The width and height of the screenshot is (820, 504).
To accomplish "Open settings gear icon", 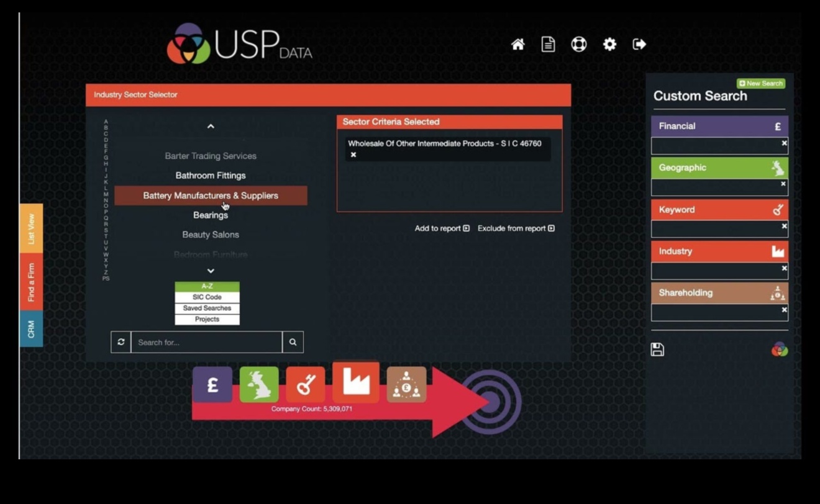I will 609,44.
